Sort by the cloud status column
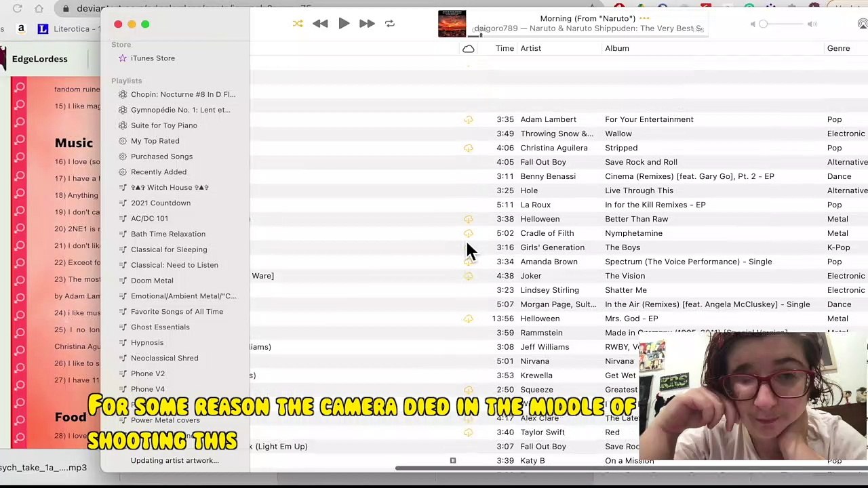 pyautogui.click(x=468, y=49)
